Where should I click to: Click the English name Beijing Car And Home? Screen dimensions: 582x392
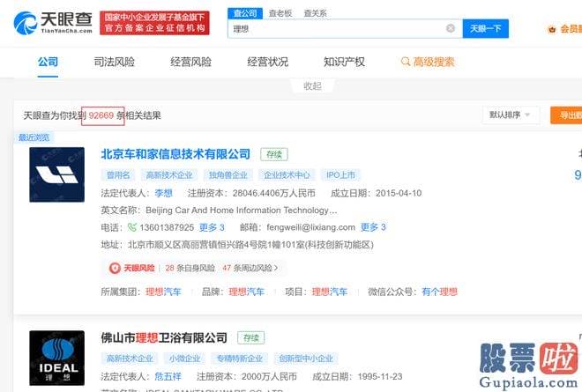pyautogui.click(x=242, y=211)
